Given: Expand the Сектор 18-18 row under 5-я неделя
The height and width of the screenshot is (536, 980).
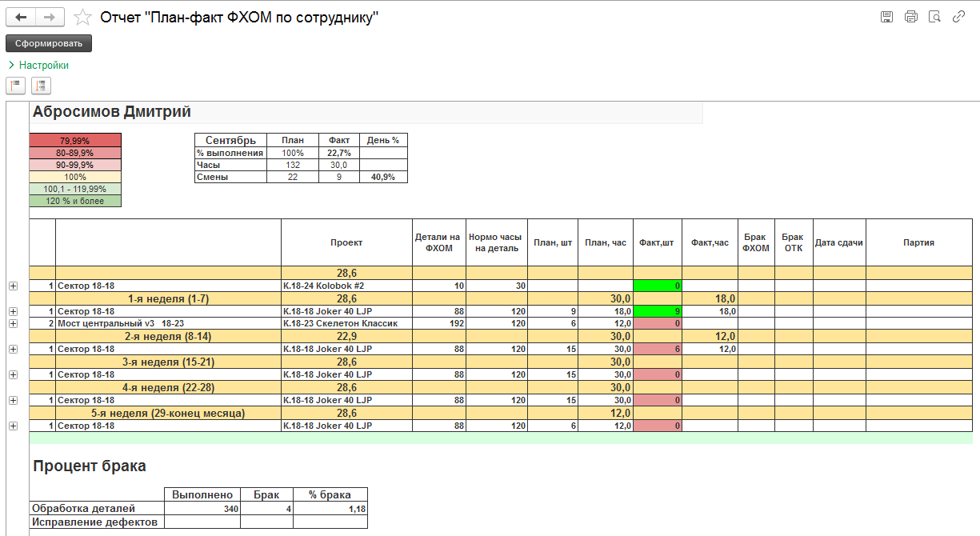Looking at the screenshot, I should [13, 426].
